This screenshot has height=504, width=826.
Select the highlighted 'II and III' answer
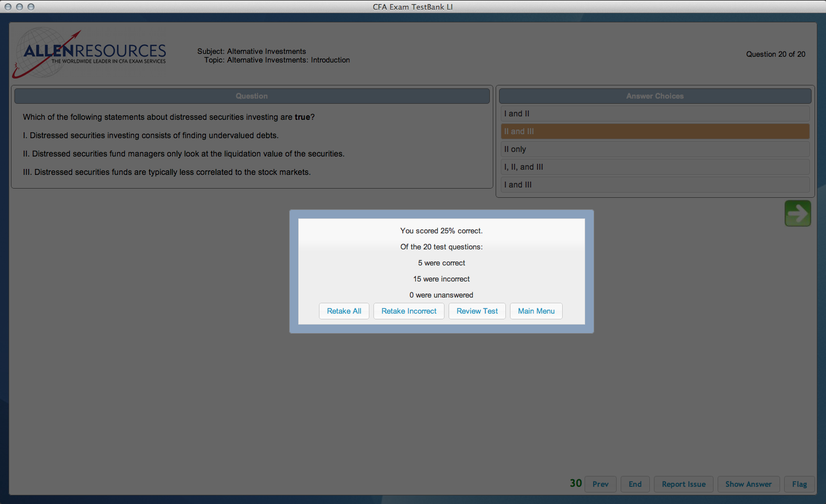(x=654, y=131)
